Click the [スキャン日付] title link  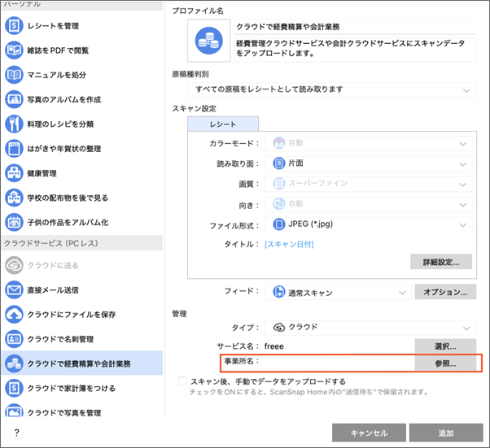coord(289,244)
